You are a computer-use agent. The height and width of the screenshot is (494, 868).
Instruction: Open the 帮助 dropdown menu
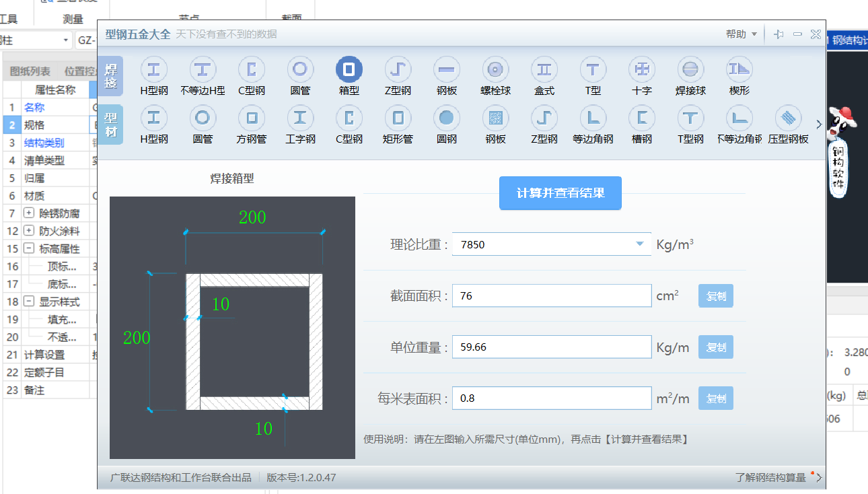tap(742, 34)
